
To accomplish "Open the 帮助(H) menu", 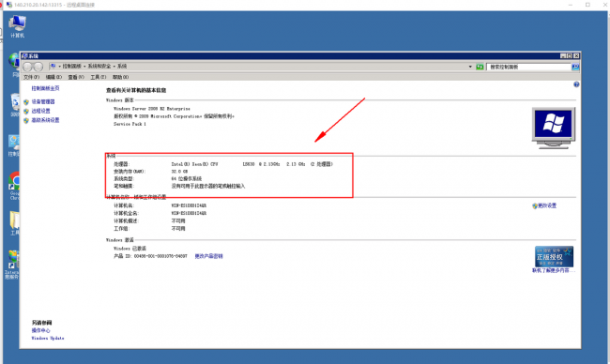I will 121,77.
